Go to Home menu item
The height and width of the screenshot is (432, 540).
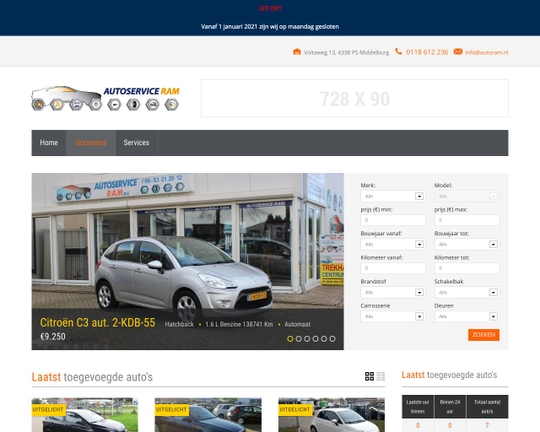tap(49, 143)
